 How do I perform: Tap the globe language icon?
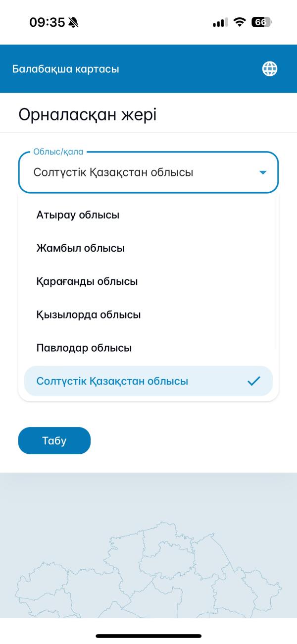pyautogui.click(x=270, y=69)
